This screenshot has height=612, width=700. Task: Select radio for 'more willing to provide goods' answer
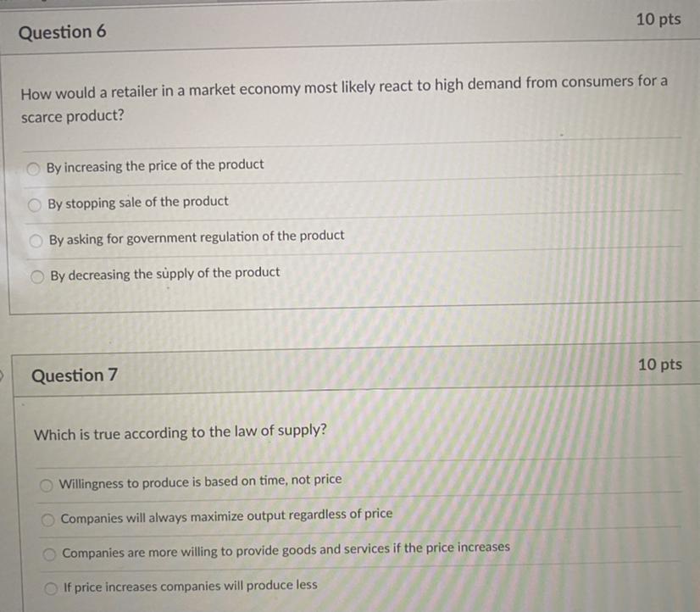[49, 554]
